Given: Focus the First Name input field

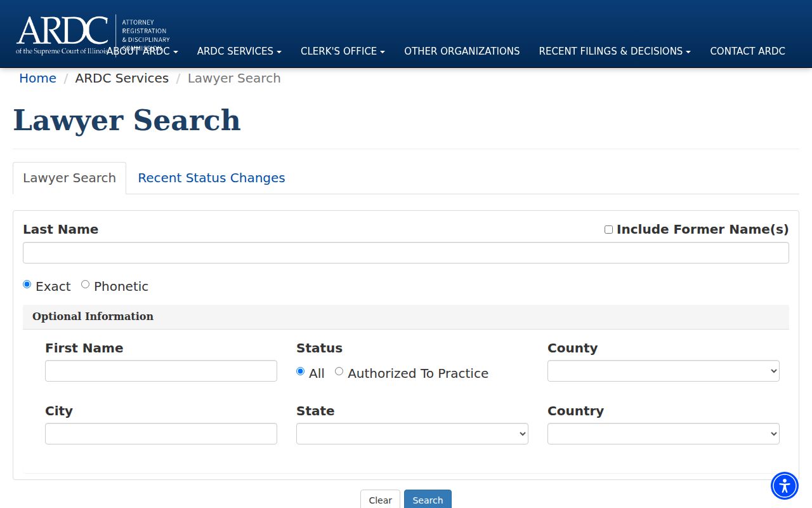Looking at the screenshot, I should coord(161,371).
